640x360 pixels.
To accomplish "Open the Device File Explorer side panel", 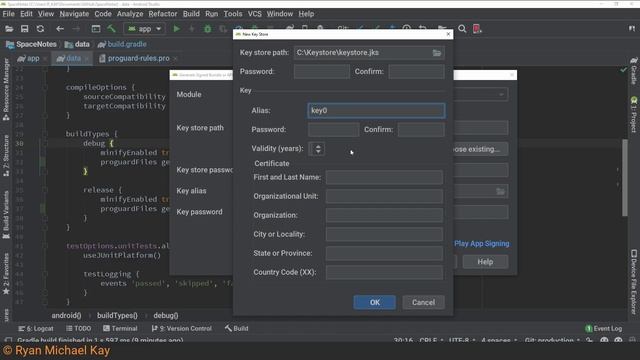I will [x=633, y=282].
